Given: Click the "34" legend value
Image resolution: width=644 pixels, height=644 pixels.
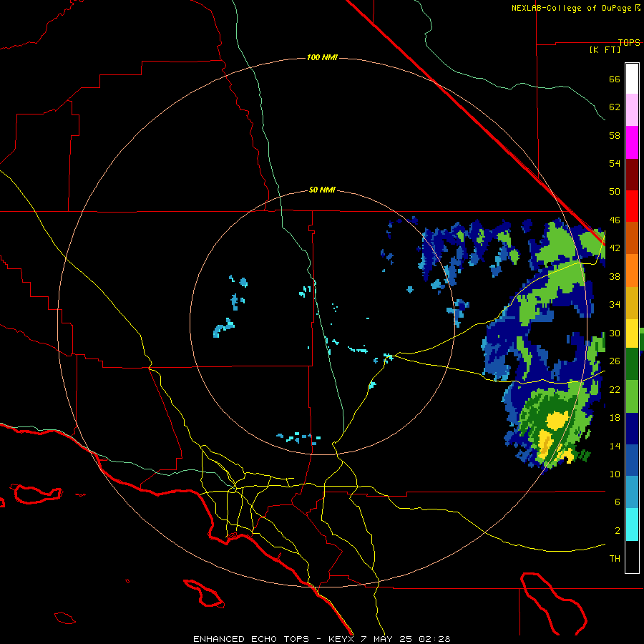Looking at the screenshot, I should (615, 304).
